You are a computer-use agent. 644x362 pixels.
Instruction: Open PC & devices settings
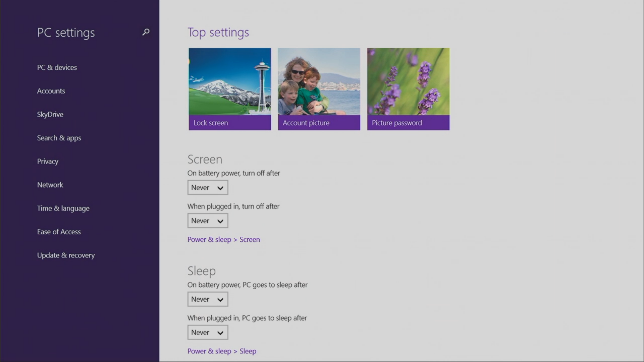[x=57, y=67]
